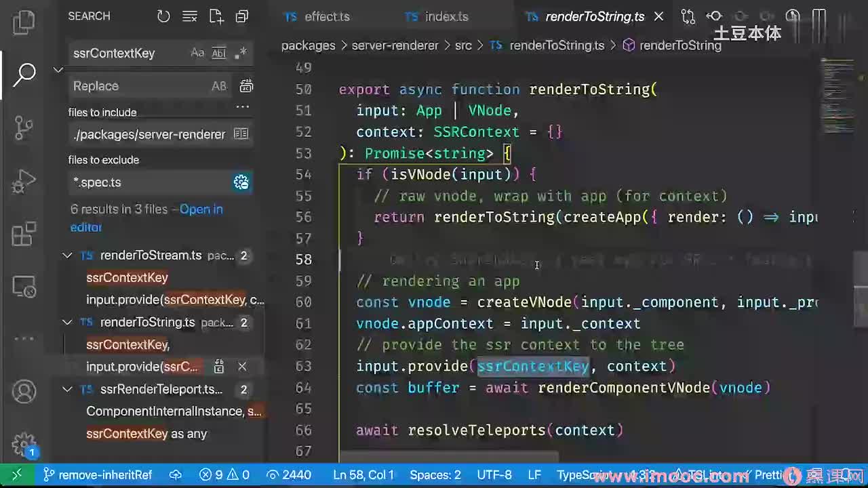
Task: Click the remove-inheritRef branch in status bar
Action: pyautogui.click(x=98, y=475)
